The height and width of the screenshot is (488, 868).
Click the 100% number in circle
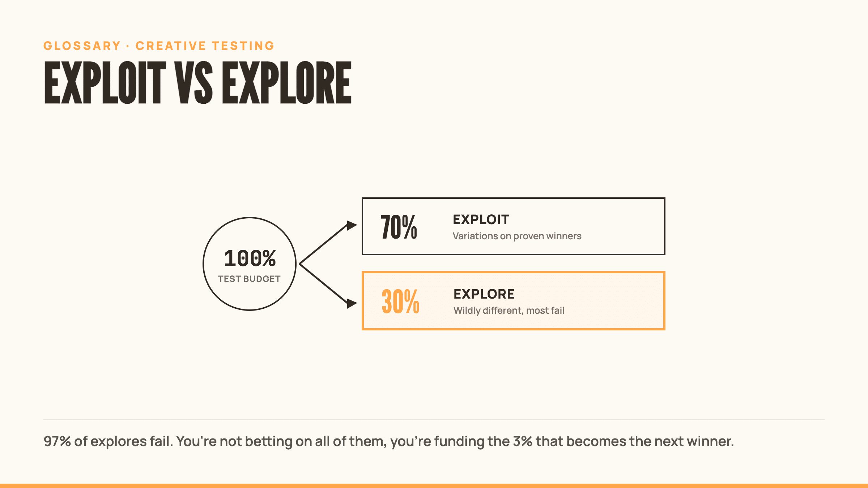(250, 258)
